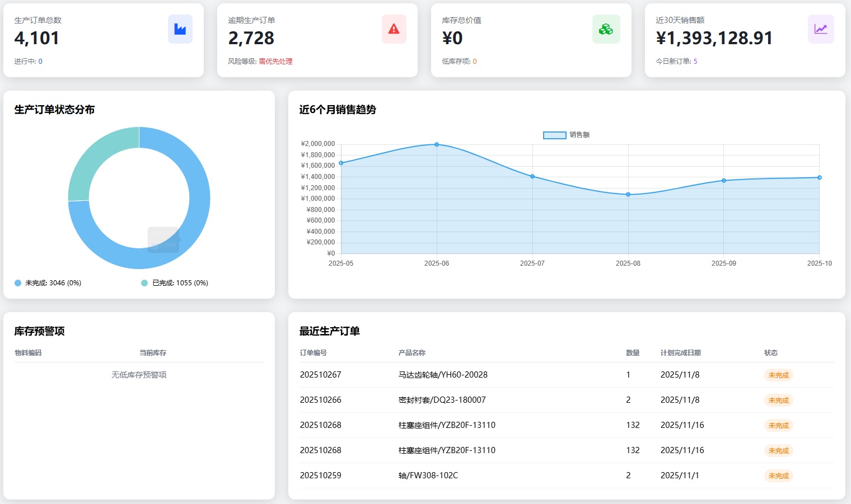Image resolution: width=851 pixels, height=504 pixels.
Task: Click the red alert icon on 逾期生产订单 card
Action: click(x=394, y=29)
